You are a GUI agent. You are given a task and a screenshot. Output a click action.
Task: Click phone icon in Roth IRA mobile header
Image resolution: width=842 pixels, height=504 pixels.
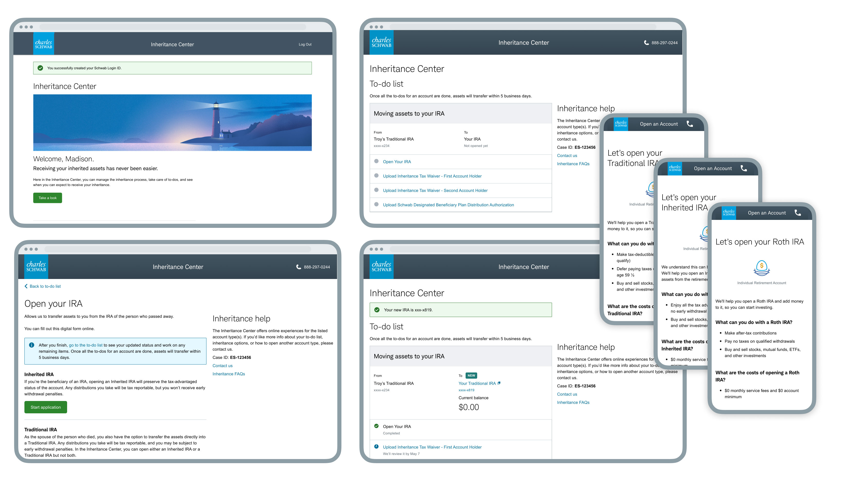(x=798, y=213)
